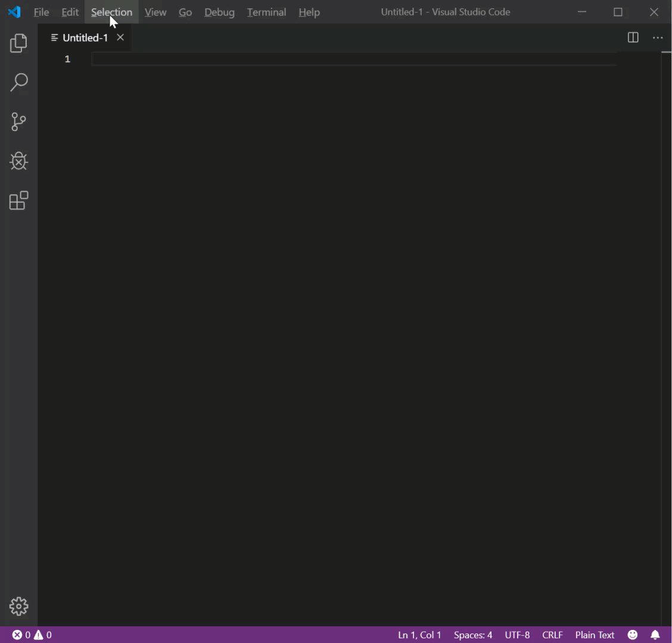Screen dimensions: 672x643
Task: Open notifications bell in status bar
Action: coord(655,635)
